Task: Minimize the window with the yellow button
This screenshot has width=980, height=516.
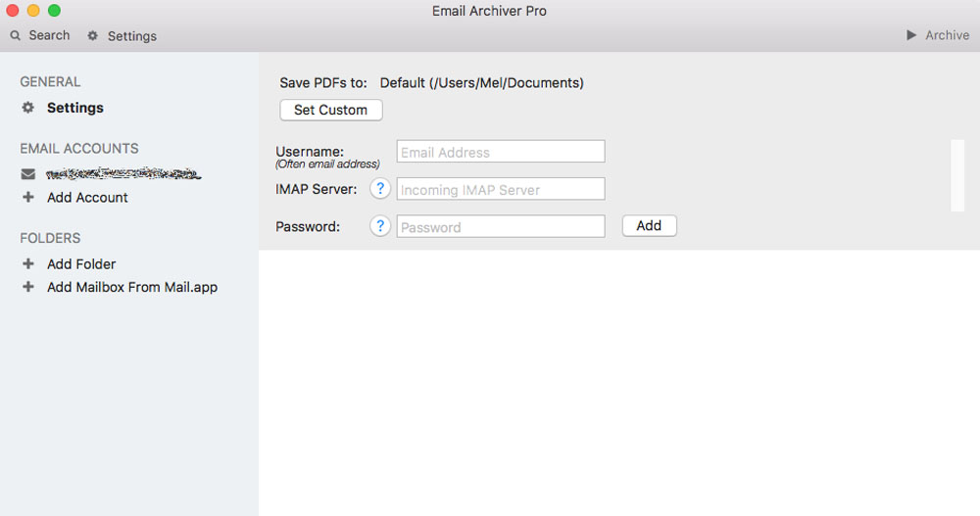Action: click(33, 11)
